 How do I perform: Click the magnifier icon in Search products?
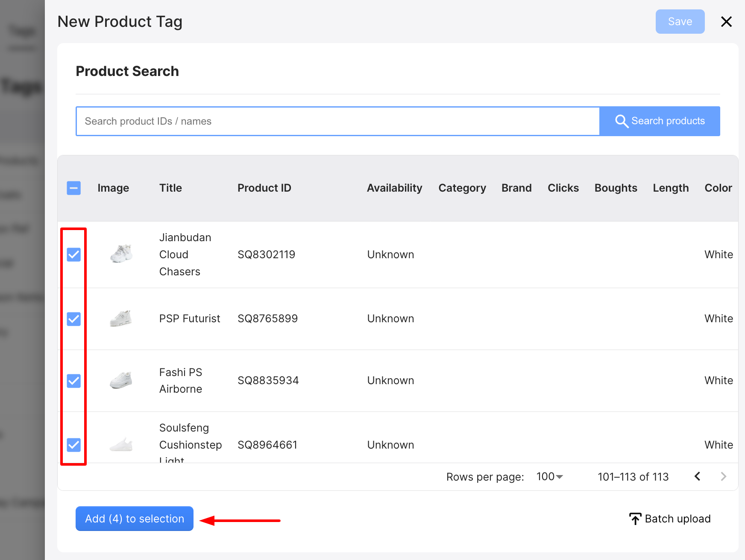tap(621, 121)
